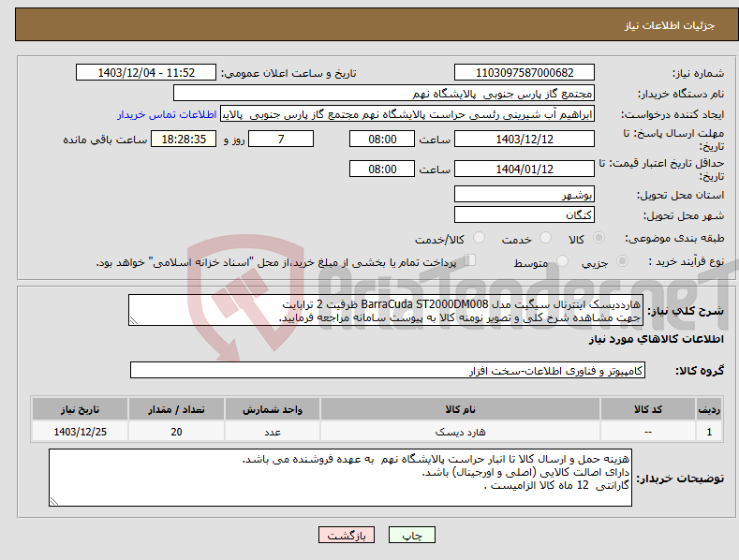Click the table cell هارد دیسک
Image resolution: width=739 pixels, height=560 pixels.
click(x=461, y=432)
